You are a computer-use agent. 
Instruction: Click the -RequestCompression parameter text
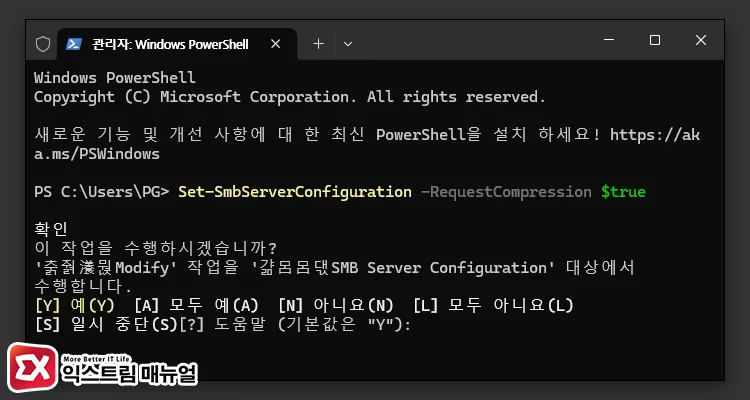pyautogui.click(x=506, y=192)
